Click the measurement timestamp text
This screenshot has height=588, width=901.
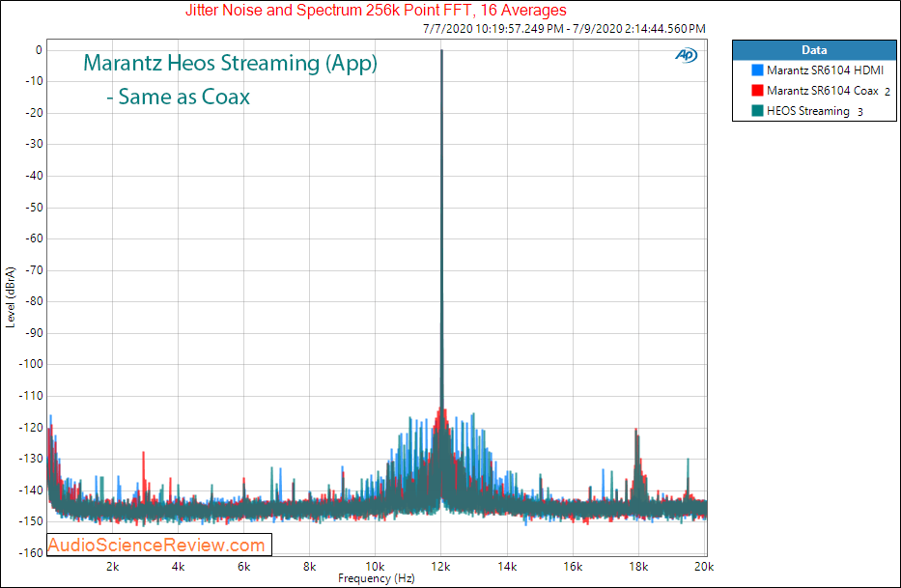pos(564,28)
